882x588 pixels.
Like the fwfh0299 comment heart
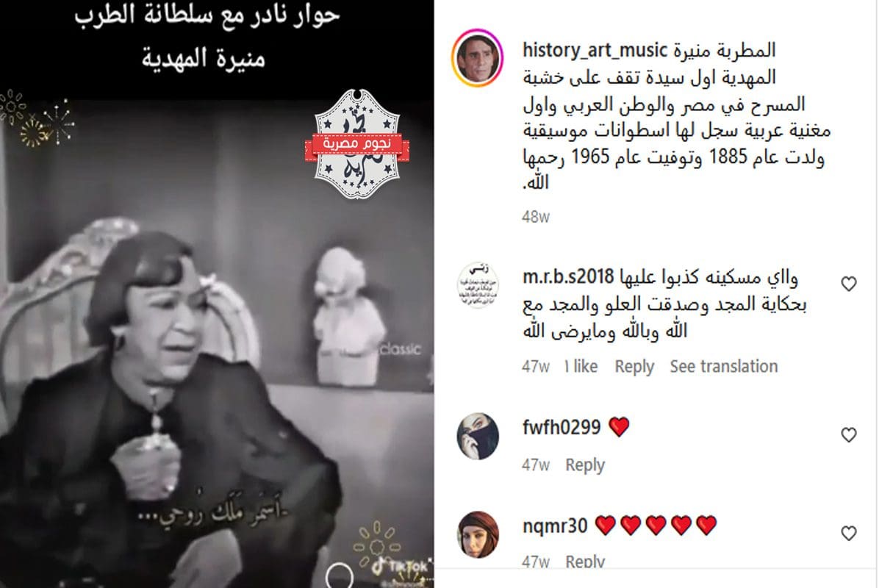point(849,434)
